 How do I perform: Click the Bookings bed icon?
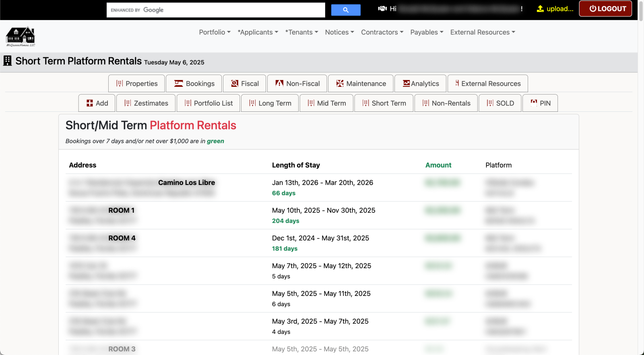pyautogui.click(x=178, y=84)
